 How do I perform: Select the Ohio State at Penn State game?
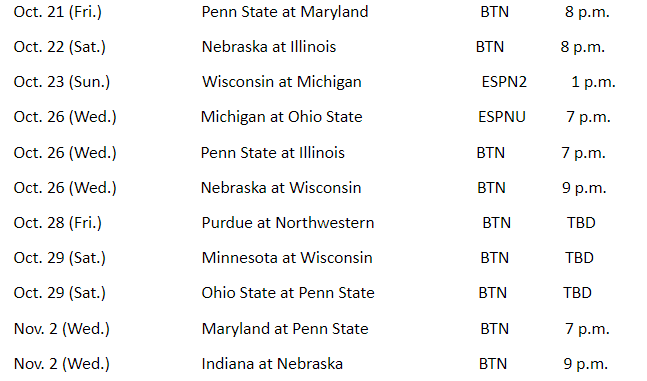point(288,293)
